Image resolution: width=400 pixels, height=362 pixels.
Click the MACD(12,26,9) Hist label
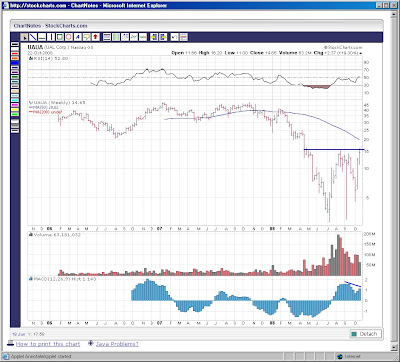click(62, 279)
